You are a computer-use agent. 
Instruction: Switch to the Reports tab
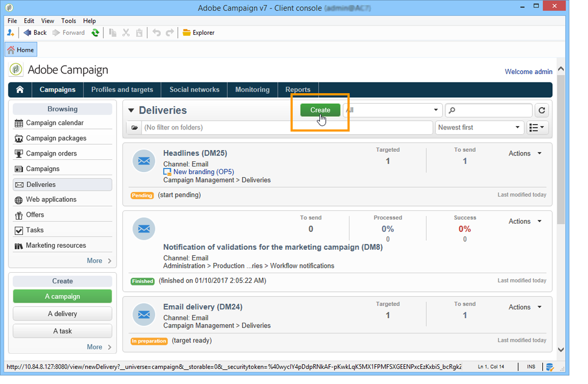298,89
